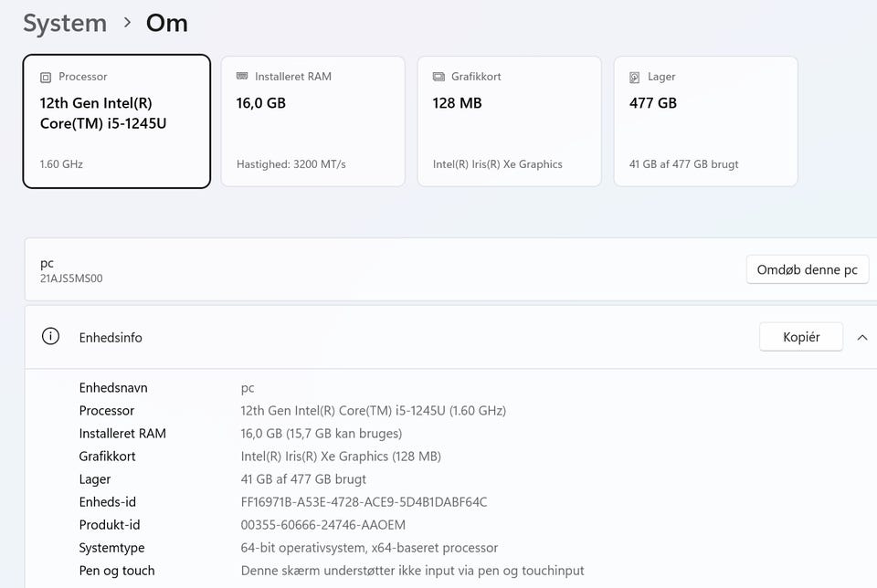Click the 128 MB value in Grafikkort card
Image resolution: width=877 pixels, height=588 pixels.
(457, 103)
